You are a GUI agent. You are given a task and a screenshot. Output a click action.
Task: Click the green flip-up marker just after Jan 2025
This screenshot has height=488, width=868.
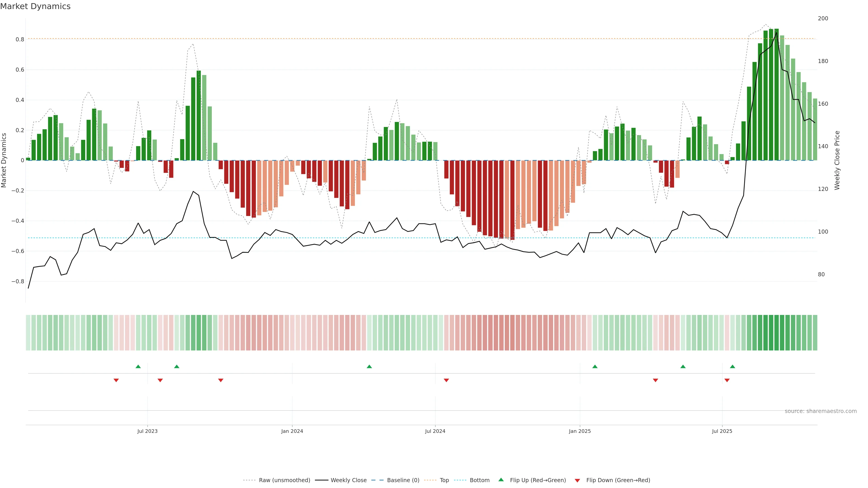point(595,366)
